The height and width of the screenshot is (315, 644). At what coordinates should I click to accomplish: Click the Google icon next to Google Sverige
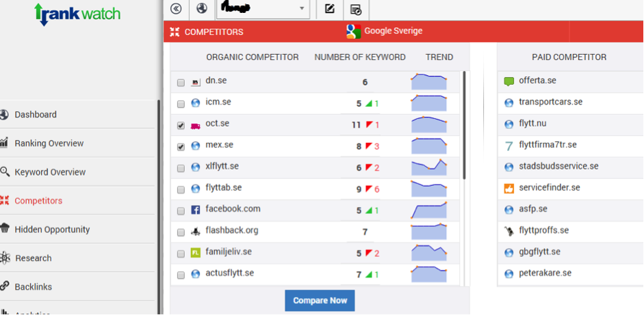pyautogui.click(x=353, y=31)
